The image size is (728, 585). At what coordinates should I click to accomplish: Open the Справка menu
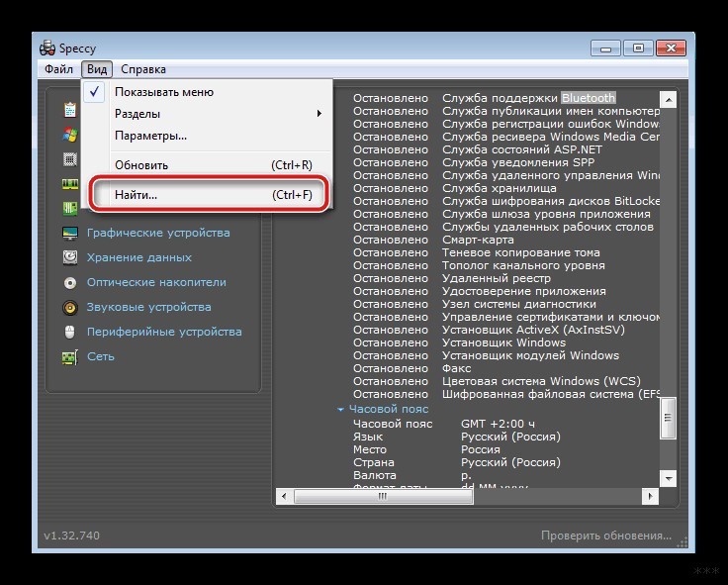coord(143,69)
